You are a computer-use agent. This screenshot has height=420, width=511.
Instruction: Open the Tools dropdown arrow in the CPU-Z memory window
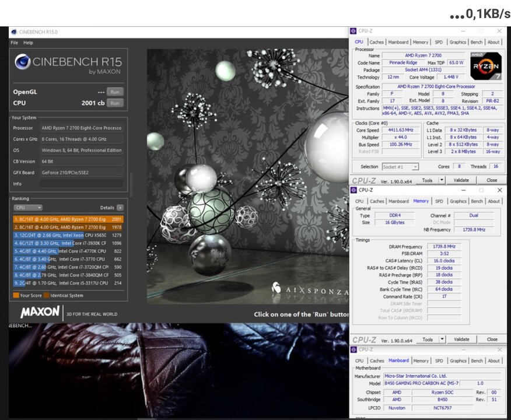[x=442, y=339]
